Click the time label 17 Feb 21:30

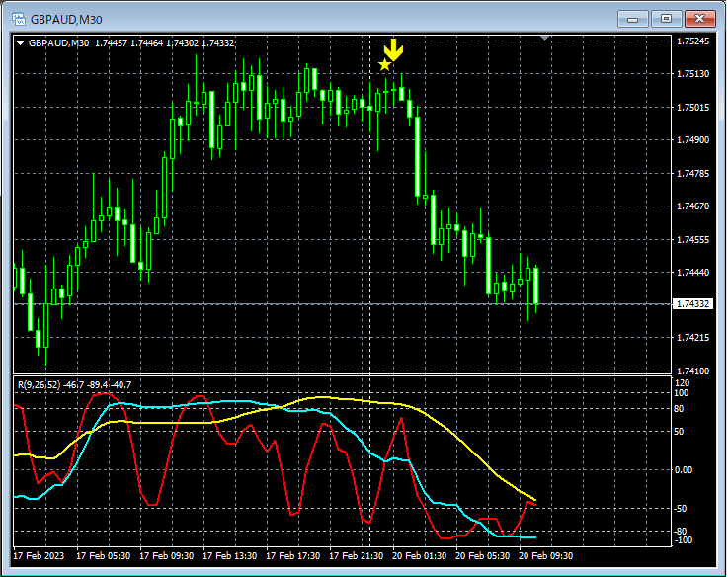click(x=356, y=555)
